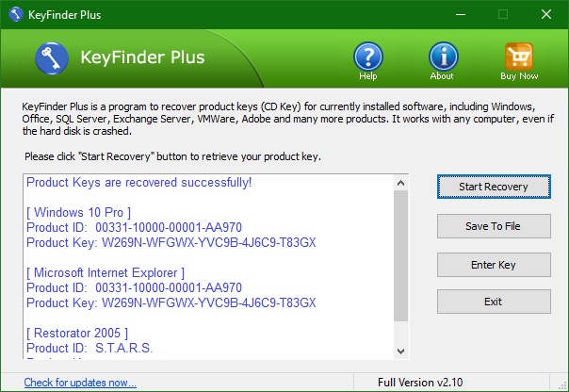
Task: Open the Enter Key dialog button
Action: pos(494,265)
